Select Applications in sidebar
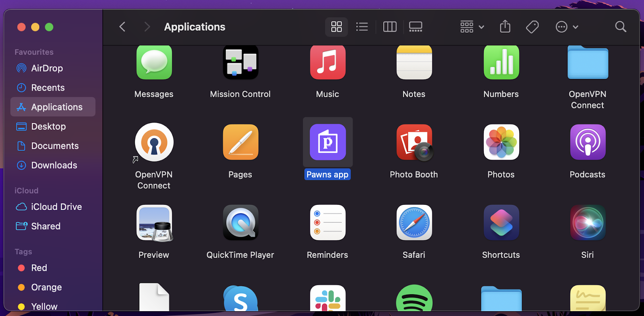This screenshot has width=644, height=316. [53, 107]
